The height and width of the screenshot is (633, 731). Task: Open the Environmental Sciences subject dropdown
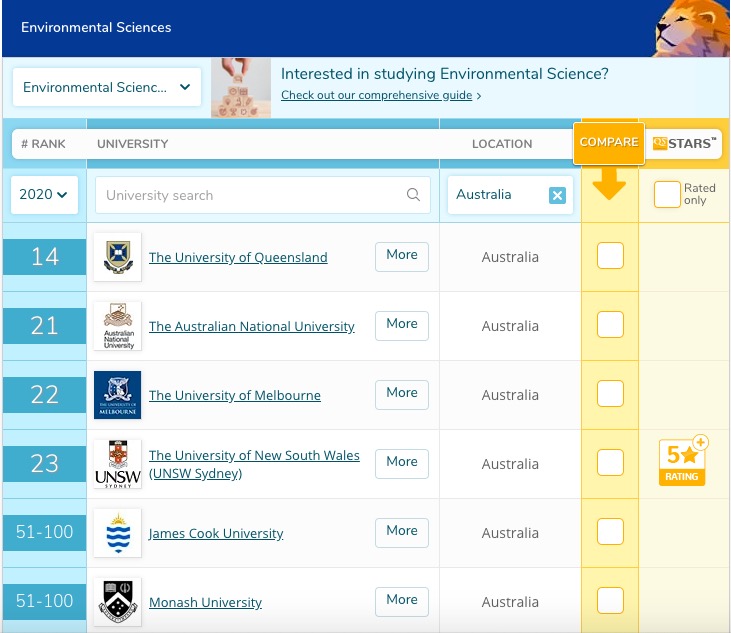tap(107, 87)
